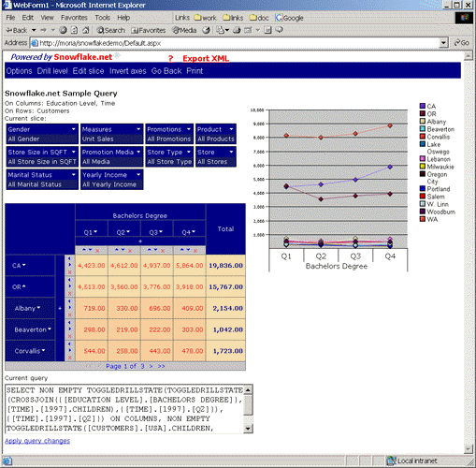Open the Media toolbar button

click(184, 30)
